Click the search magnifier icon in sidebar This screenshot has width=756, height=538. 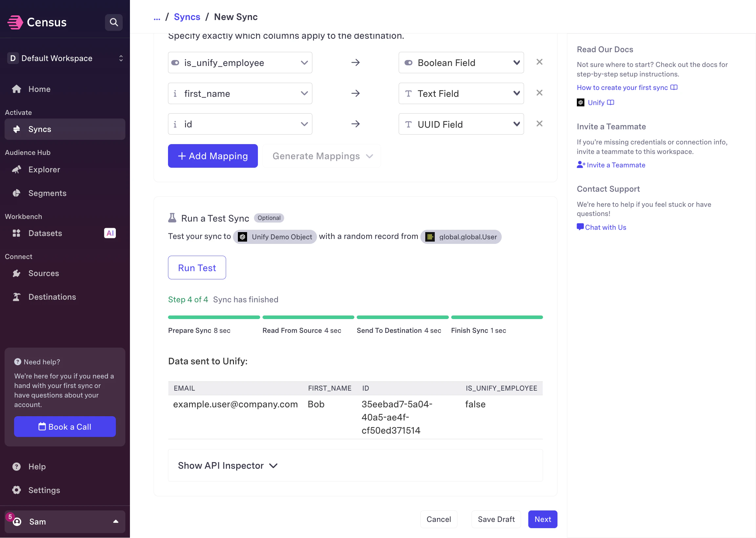click(x=114, y=22)
